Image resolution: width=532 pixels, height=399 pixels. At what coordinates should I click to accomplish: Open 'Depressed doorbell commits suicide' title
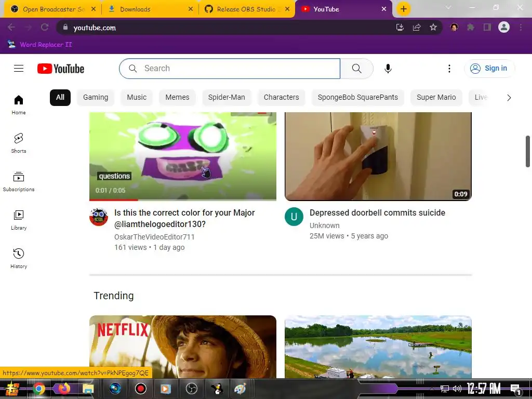point(377,212)
